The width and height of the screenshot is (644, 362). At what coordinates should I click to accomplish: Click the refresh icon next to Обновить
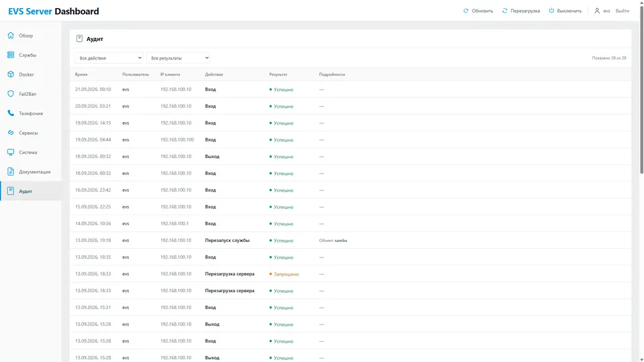point(466,11)
